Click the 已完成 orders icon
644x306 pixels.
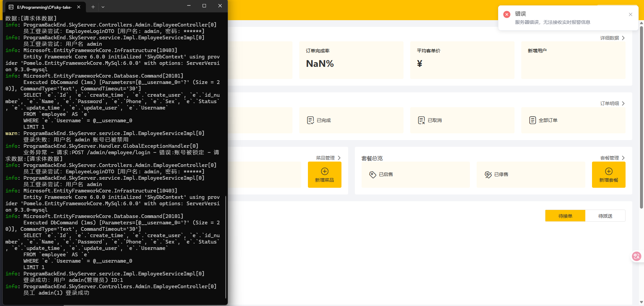(x=310, y=120)
